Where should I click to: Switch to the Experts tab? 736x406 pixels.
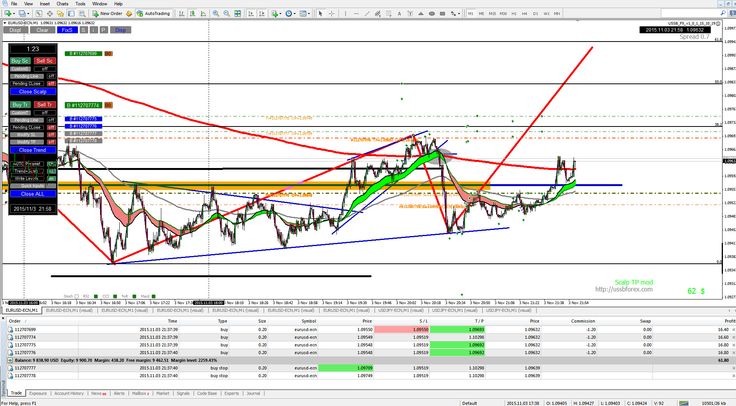[231, 393]
